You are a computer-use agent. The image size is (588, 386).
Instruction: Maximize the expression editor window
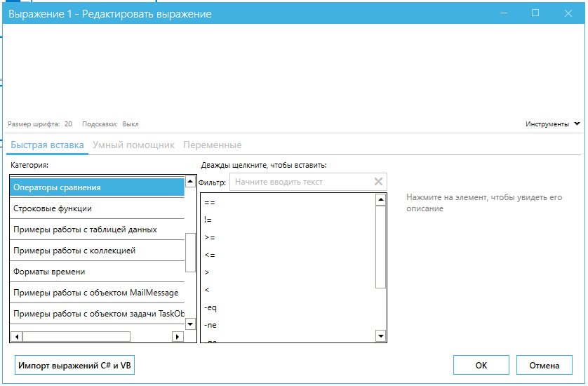(x=535, y=13)
